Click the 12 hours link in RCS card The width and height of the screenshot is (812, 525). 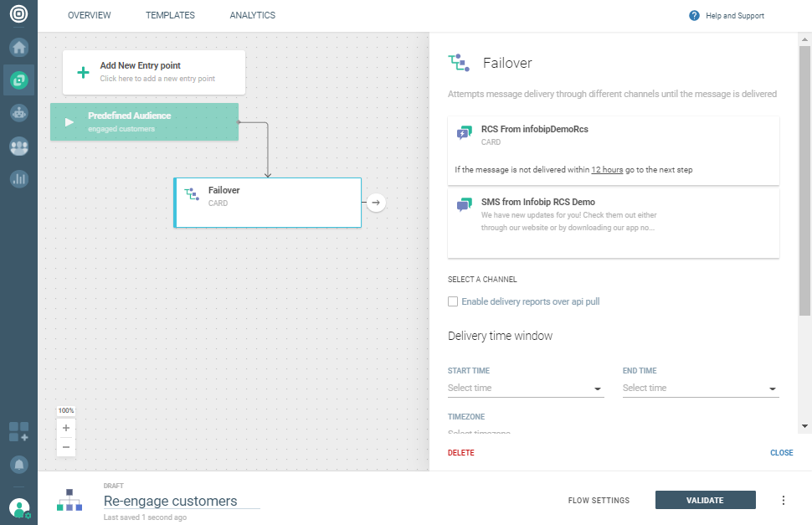click(x=607, y=170)
